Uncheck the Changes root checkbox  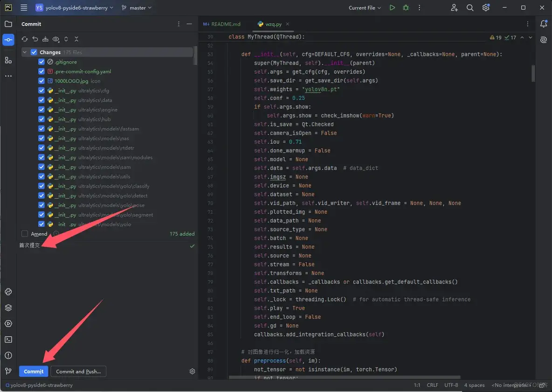(x=34, y=52)
